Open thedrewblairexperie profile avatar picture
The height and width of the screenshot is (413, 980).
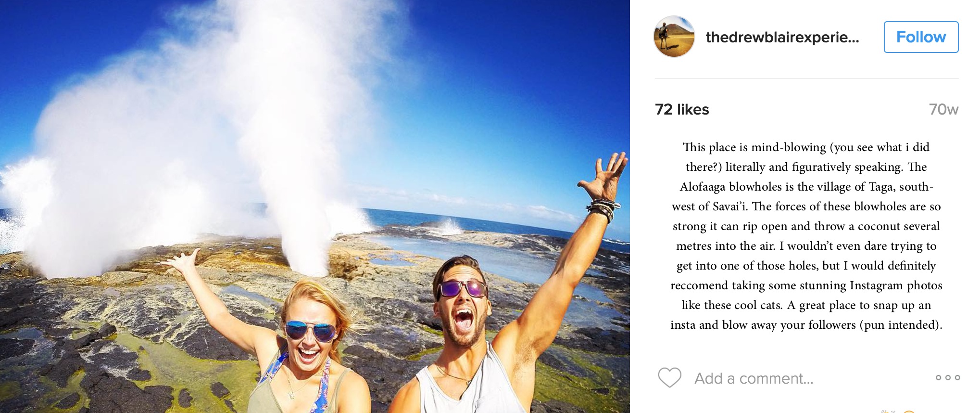point(674,37)
